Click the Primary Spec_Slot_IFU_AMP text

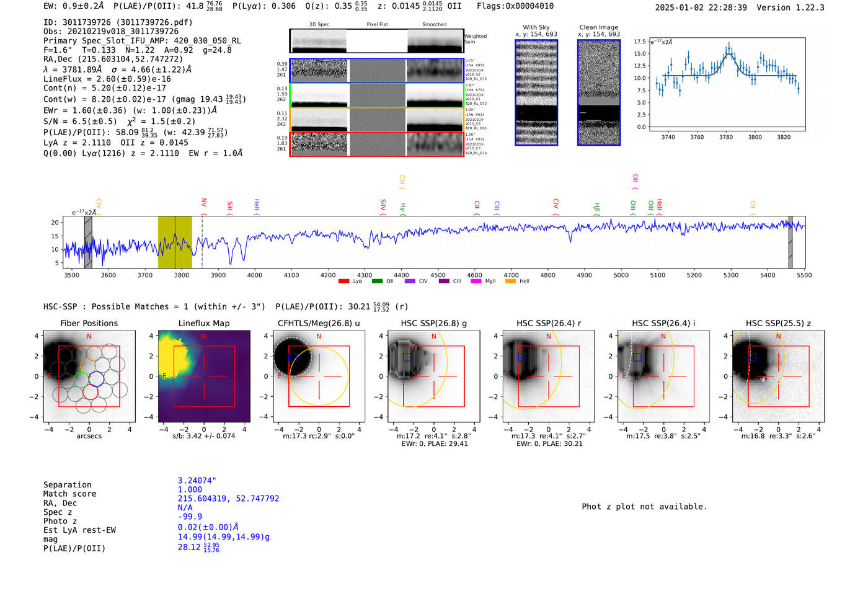142,41
